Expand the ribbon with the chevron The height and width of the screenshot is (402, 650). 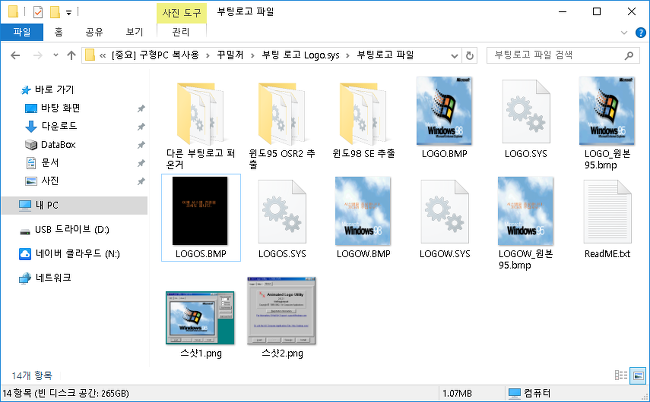(624, 32)
